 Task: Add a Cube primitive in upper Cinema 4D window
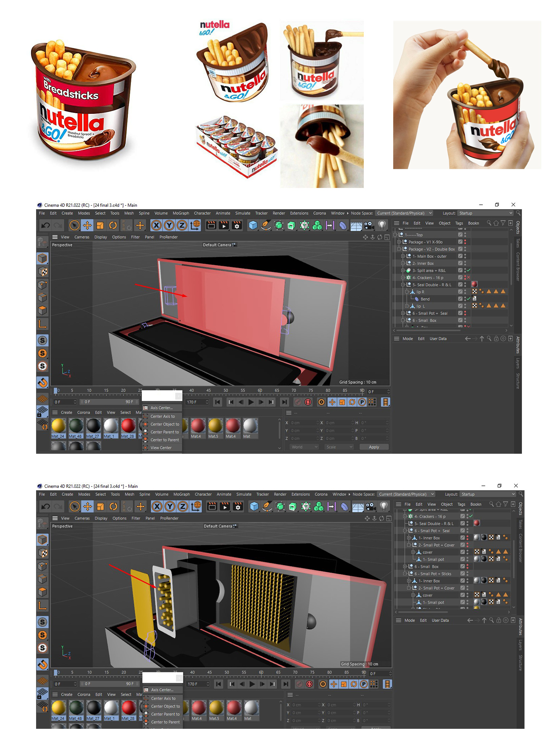(x=253, y=225)
